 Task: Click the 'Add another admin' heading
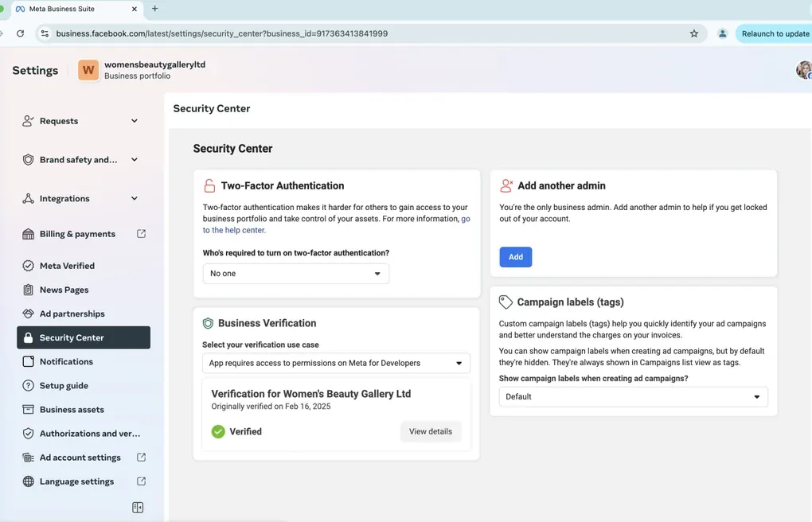(x=561, y=185)
